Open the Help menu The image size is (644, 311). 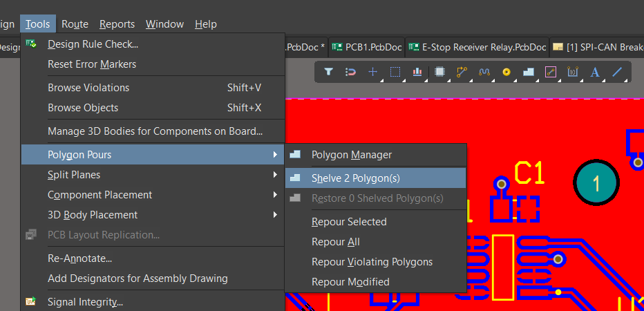click(206, 23)
